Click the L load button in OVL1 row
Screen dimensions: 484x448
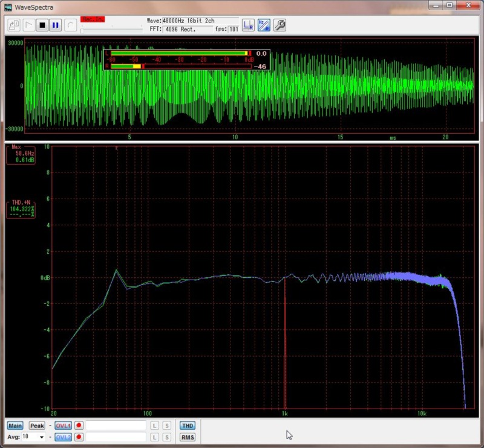point(155,426)
